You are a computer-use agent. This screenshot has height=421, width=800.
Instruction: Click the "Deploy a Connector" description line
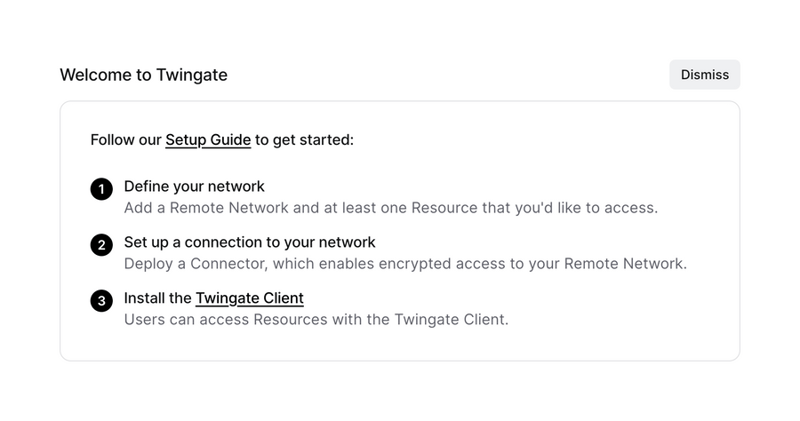point(405,265)
